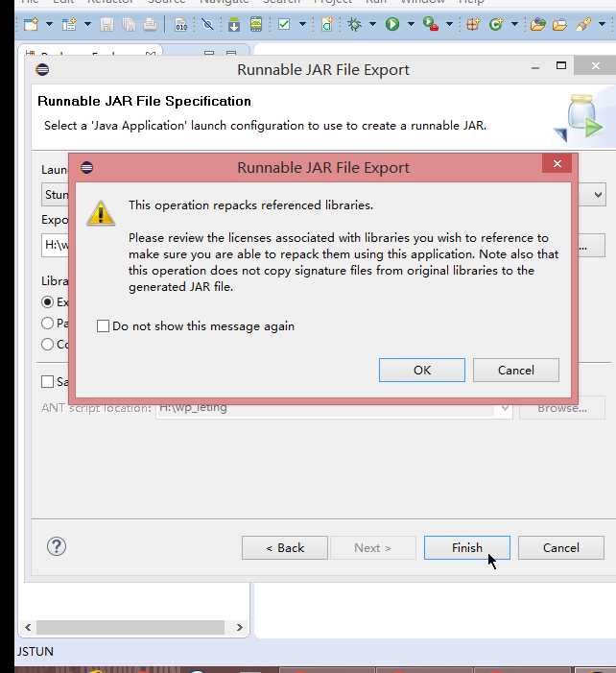The image size is (616, 673).
Task: Click the green download arrow toolbar icon
Action: [x=234, y=24]
